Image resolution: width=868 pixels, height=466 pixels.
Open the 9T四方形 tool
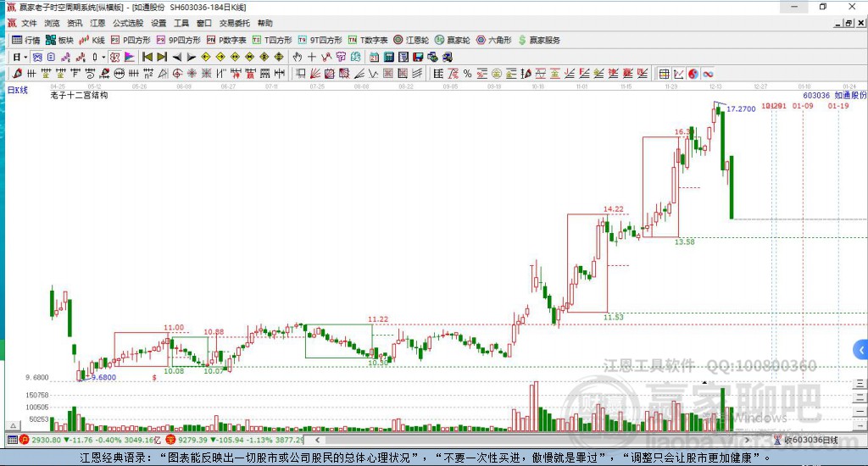click(x=320, y=40)
